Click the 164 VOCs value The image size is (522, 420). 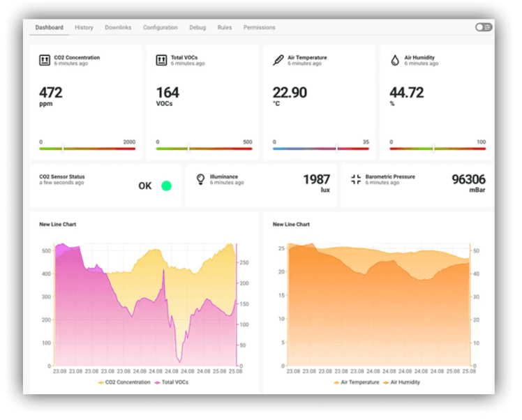coord(167,93)
